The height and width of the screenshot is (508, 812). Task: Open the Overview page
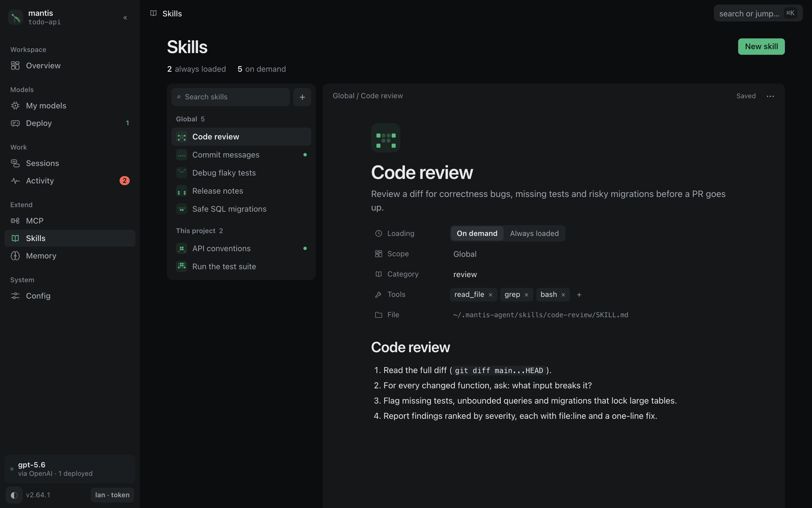point(70,65)
